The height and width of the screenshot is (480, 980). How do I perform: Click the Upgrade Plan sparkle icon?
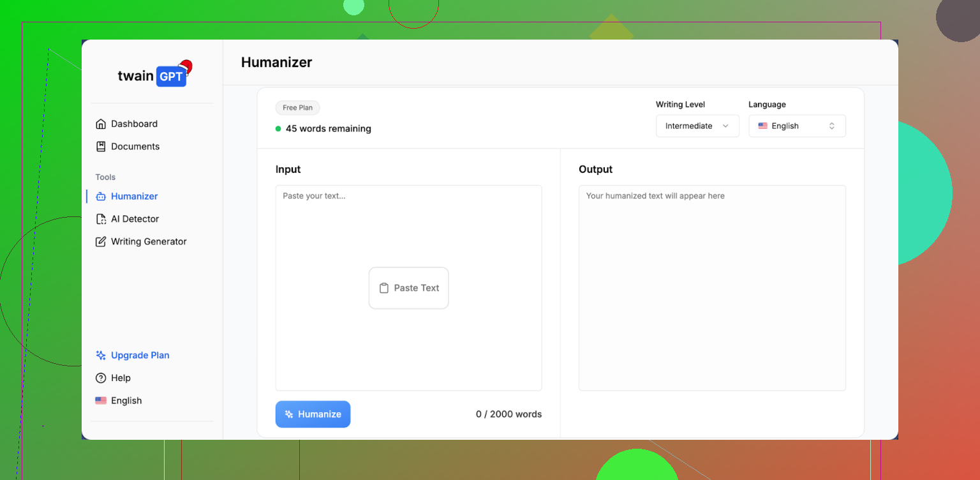pyautogui.click(x=101, y=356)
